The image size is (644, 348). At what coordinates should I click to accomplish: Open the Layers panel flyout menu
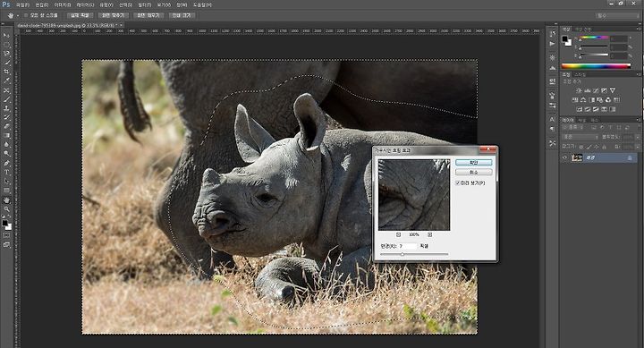[x=638, y=120]
